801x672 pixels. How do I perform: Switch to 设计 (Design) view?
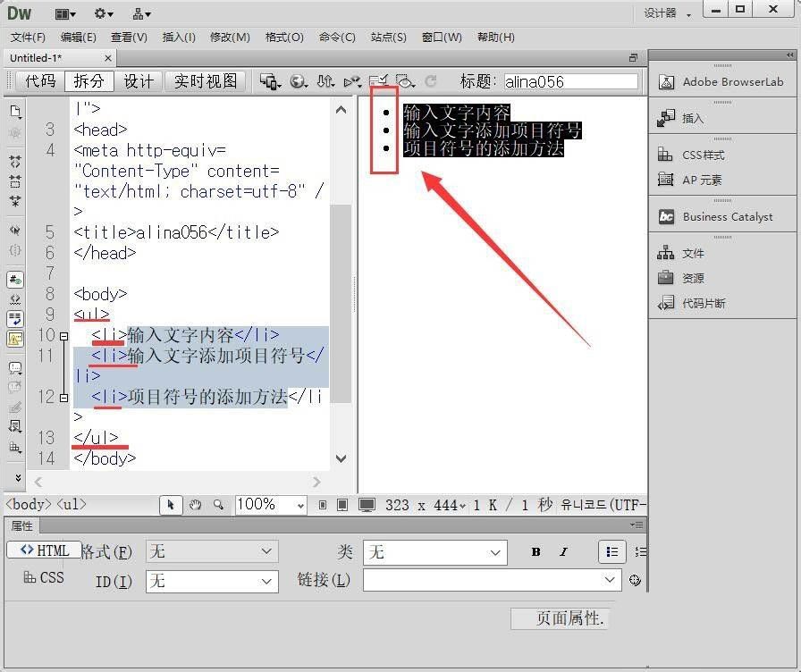coord(139,81)
